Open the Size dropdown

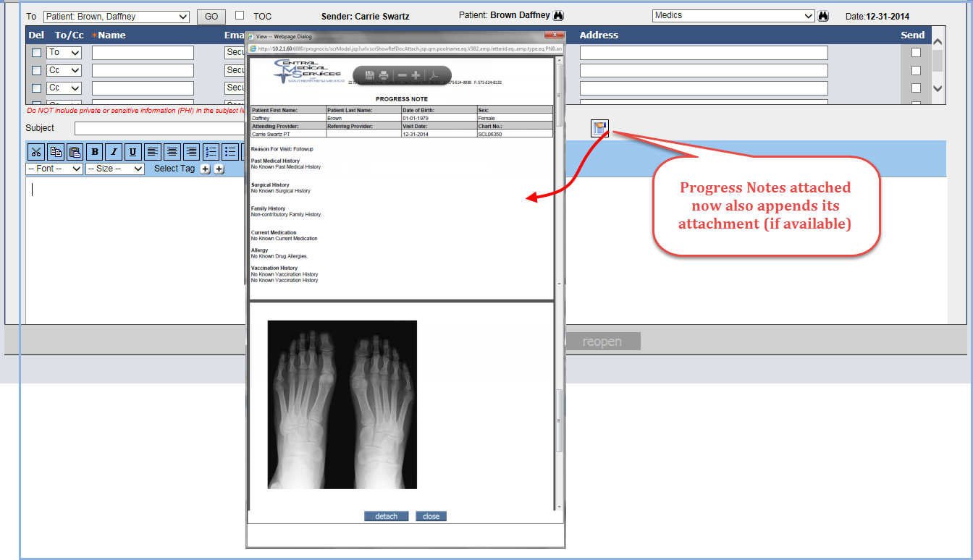pyautogui.click(x=115, y=169)
